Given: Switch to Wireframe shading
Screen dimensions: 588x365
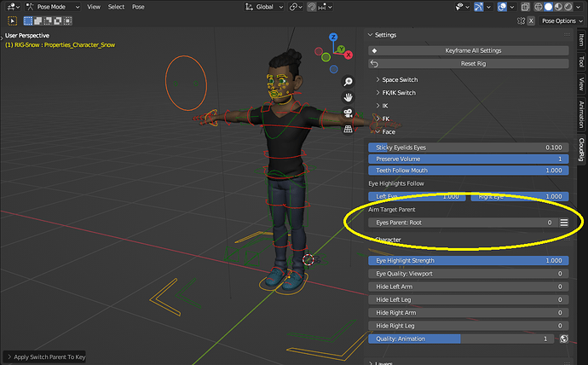Looking at the screenshot, I should pyautogui.click(x=539, y=7).
